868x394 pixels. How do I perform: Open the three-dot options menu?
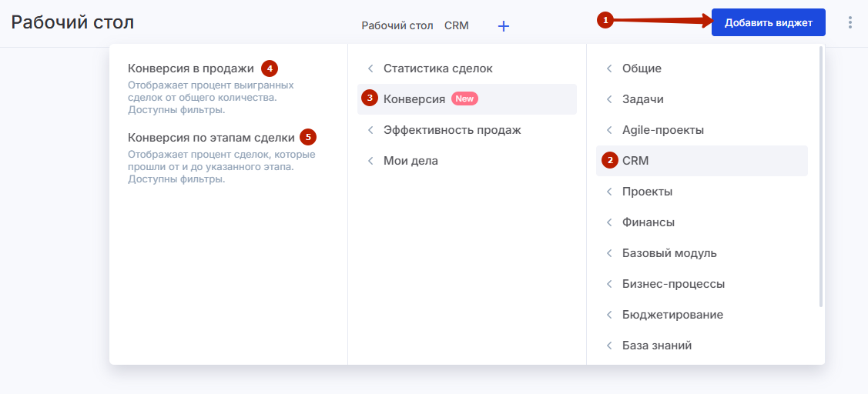point(850,22)
